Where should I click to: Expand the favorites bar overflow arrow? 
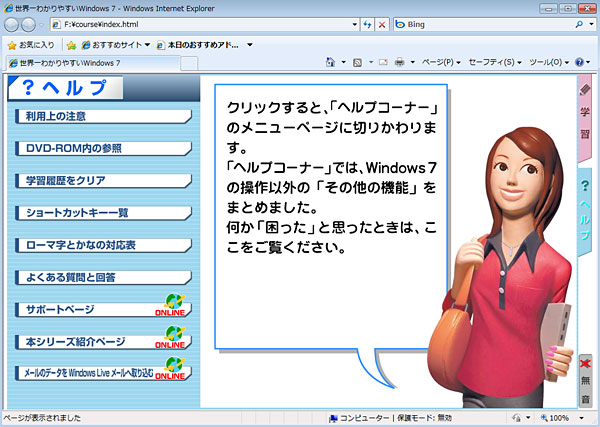[x=250, y=45]
